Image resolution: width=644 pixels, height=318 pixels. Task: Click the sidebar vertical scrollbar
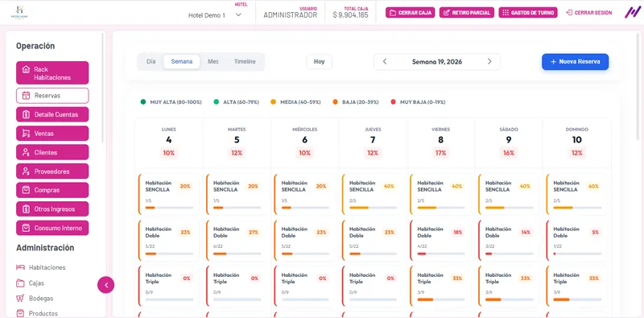coord(102,89)
